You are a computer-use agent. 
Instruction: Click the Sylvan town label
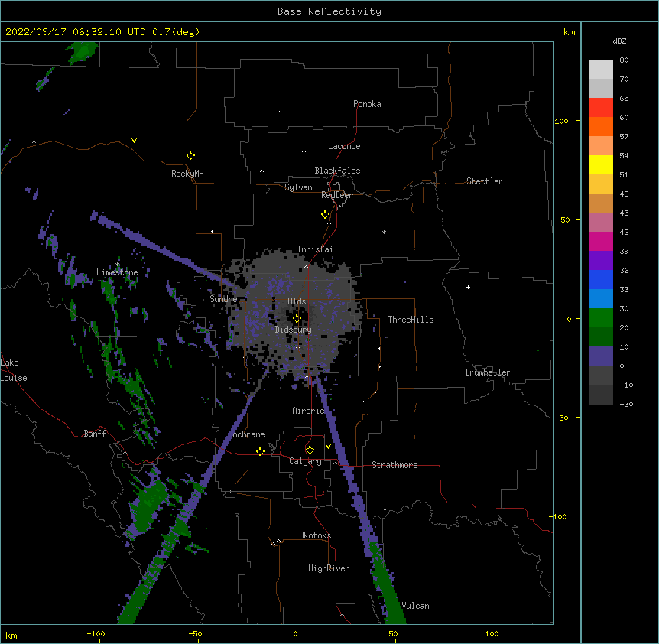pos(298,187)
